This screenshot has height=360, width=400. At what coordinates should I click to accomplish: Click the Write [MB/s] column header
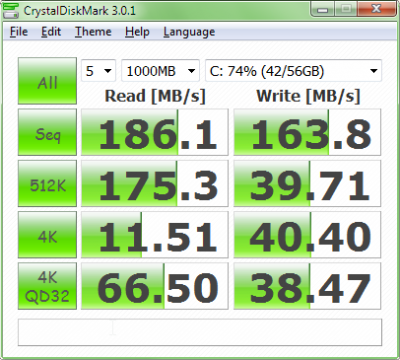308,96
